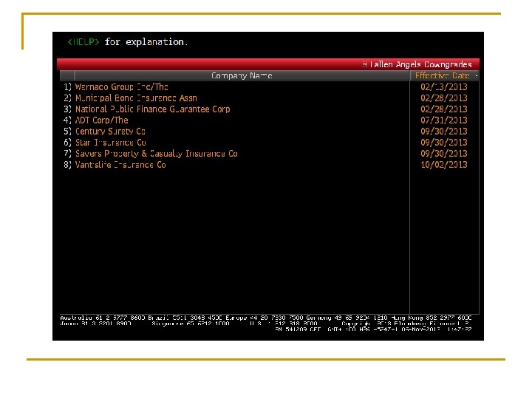Viewport: 532px width, 399px height.
Task: Click the HELP key label
Action: tap(83, 42)
